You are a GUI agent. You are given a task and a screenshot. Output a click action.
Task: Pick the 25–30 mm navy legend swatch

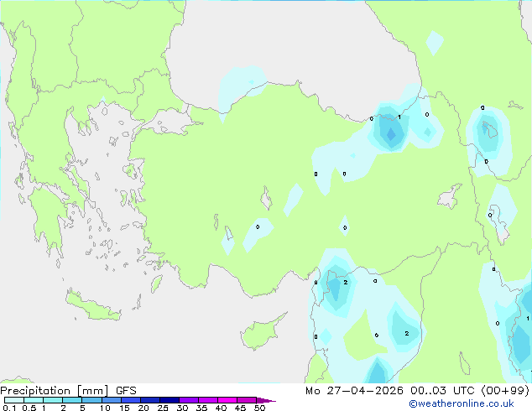pyautogui.click(x=170, y=400)
